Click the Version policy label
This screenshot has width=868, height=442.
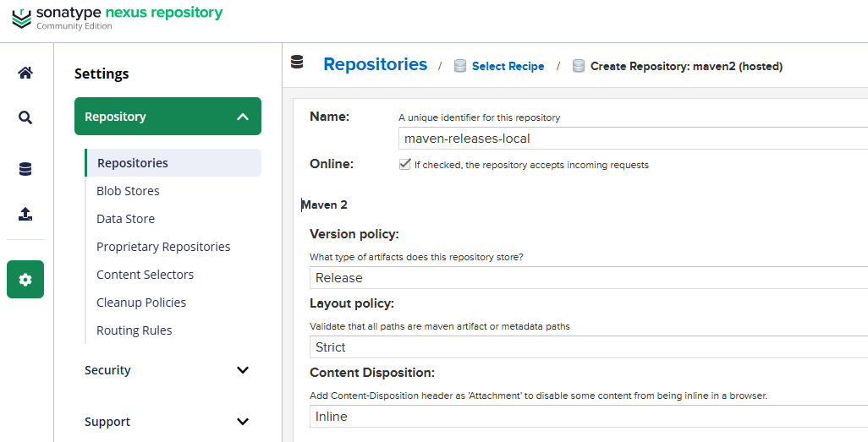tap(354, 234)
